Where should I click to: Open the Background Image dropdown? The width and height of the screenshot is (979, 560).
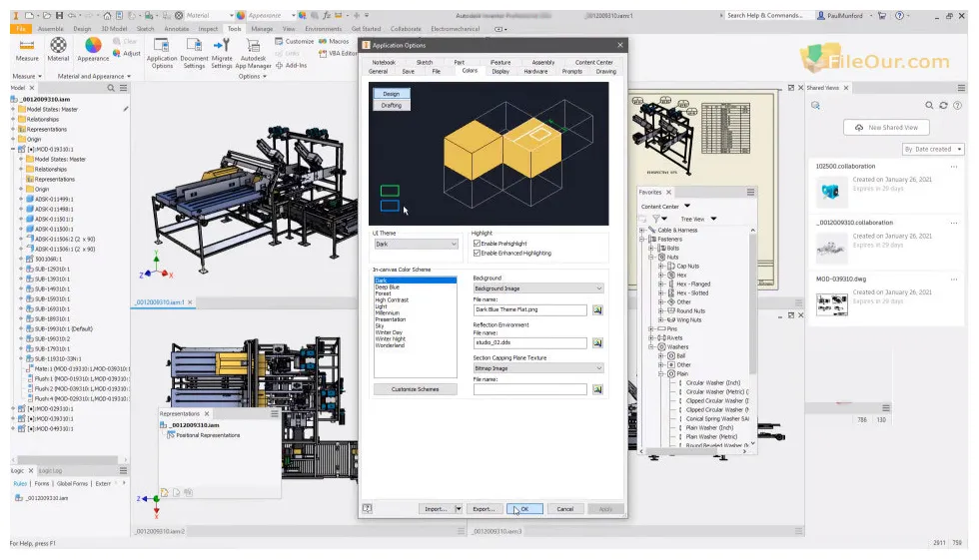click(x=538, y=288)
